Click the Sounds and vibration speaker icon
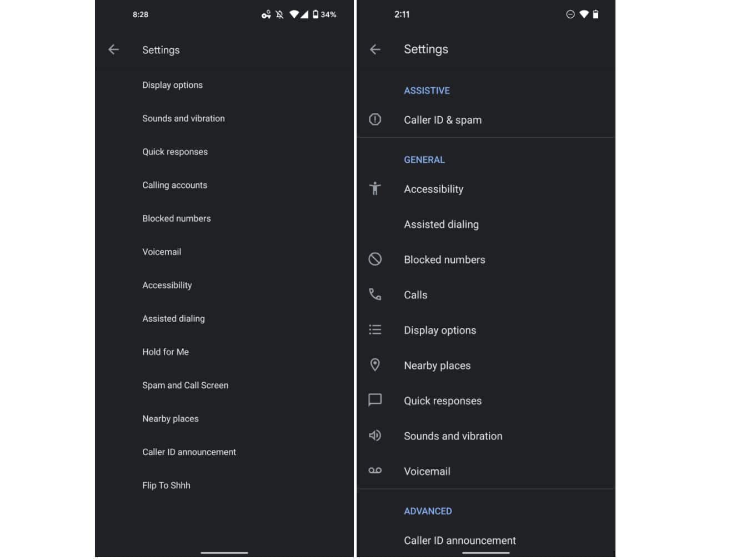Screen dimensions: 731x560 (375, 436)
